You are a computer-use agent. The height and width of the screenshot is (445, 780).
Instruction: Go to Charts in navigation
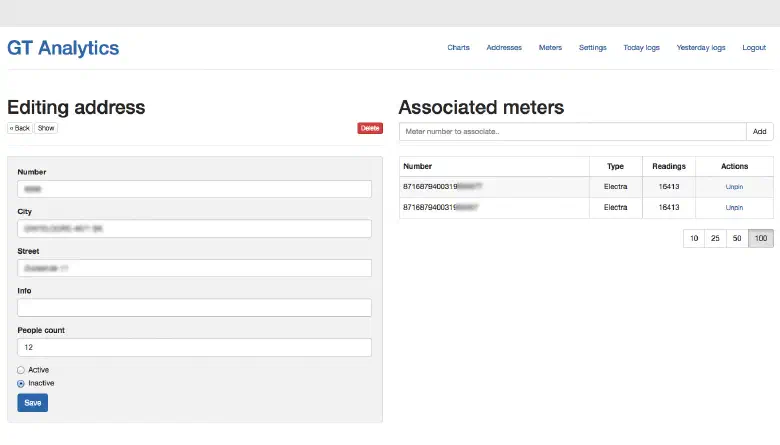point(458,48)
